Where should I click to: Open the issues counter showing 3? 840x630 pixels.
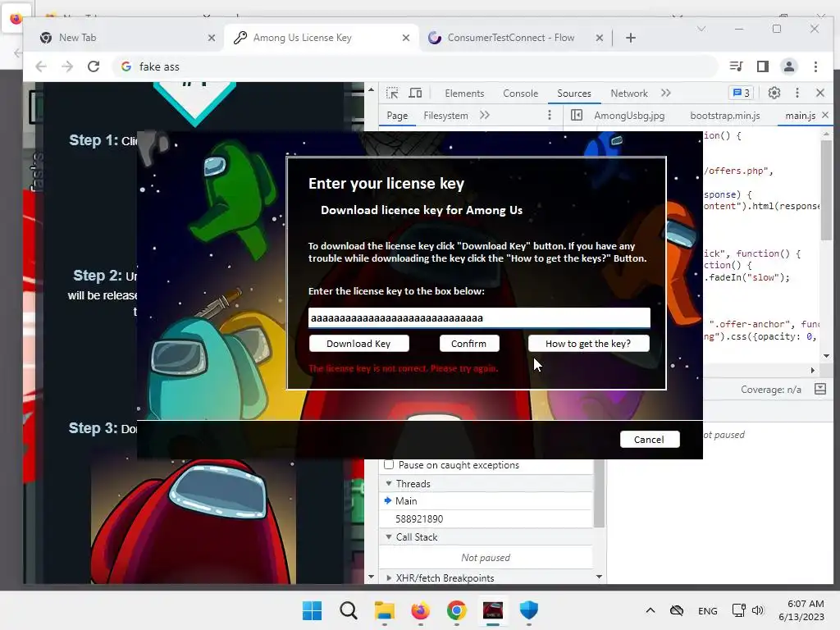(x=742, y=93)
